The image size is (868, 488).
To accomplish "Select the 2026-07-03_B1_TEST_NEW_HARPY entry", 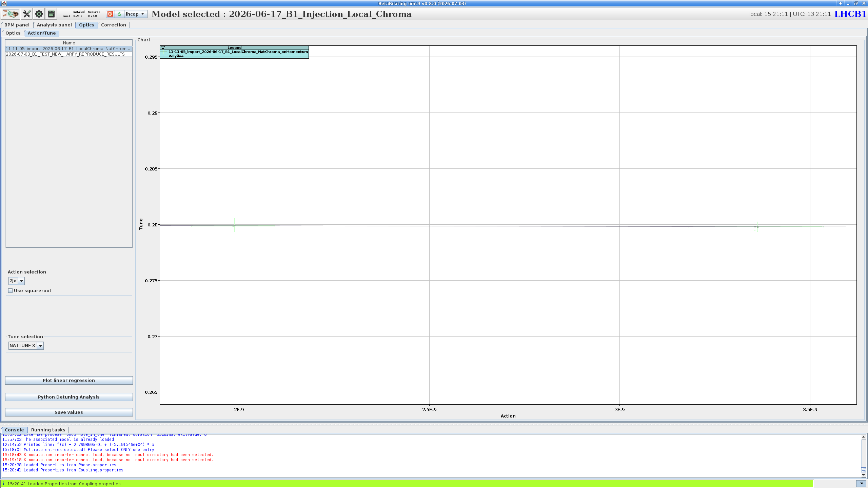I will (69, 54).
